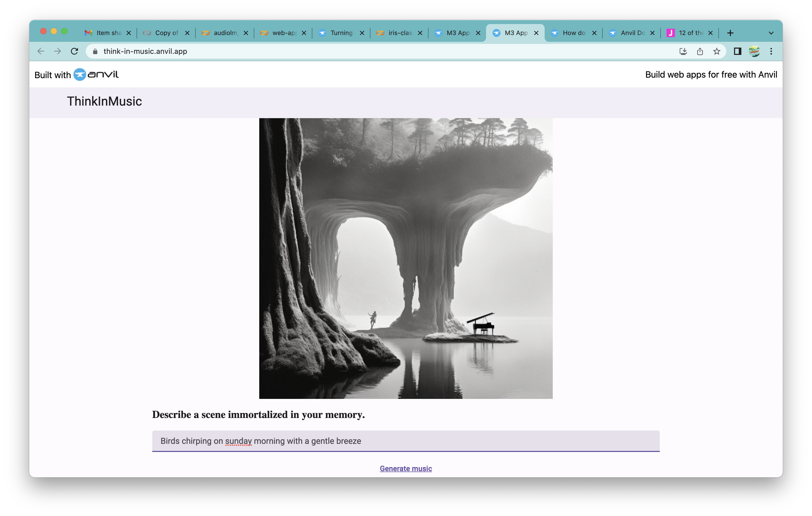Click the share page icon
The width and height of the screenshot is (812, 516).
pos(700,51)
